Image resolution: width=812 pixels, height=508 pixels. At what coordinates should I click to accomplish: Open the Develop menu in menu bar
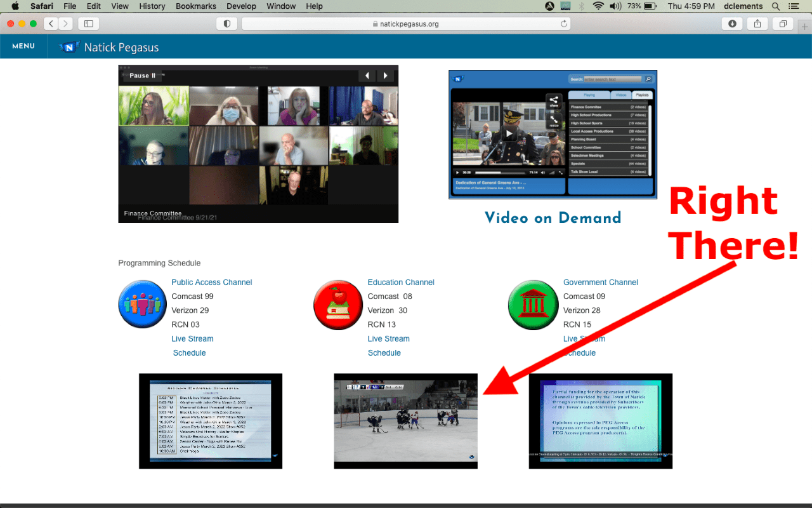pyautogui.click(x=242, y=6)
